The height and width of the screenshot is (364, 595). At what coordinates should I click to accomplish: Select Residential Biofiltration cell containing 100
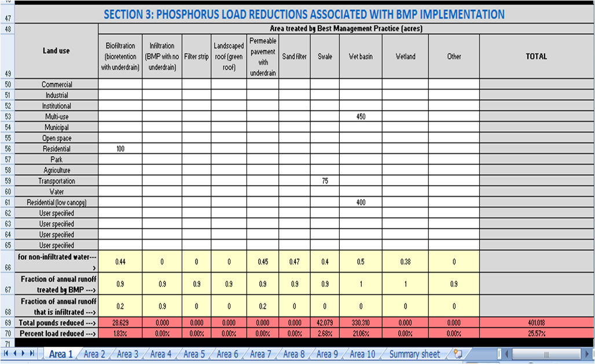(120, 149)
